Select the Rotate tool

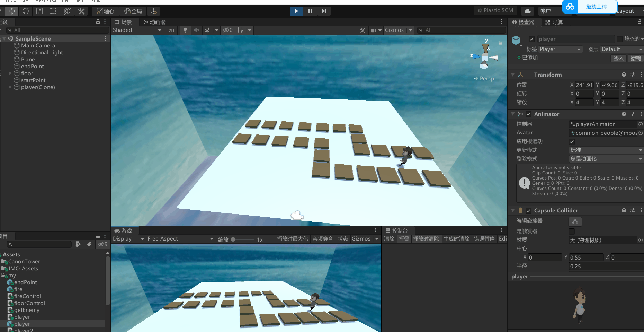(26, 11)
